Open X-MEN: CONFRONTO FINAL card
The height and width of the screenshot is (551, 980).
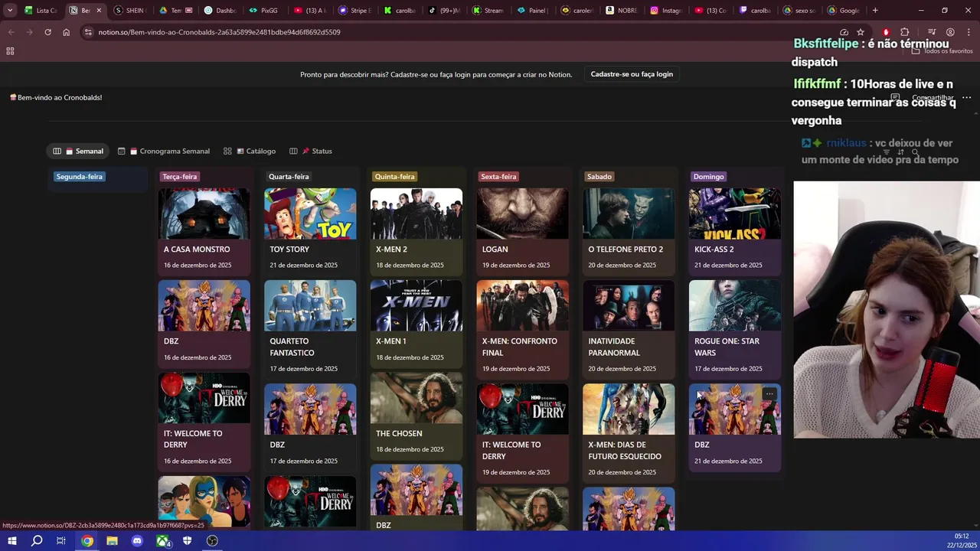[x=522, y=330]
